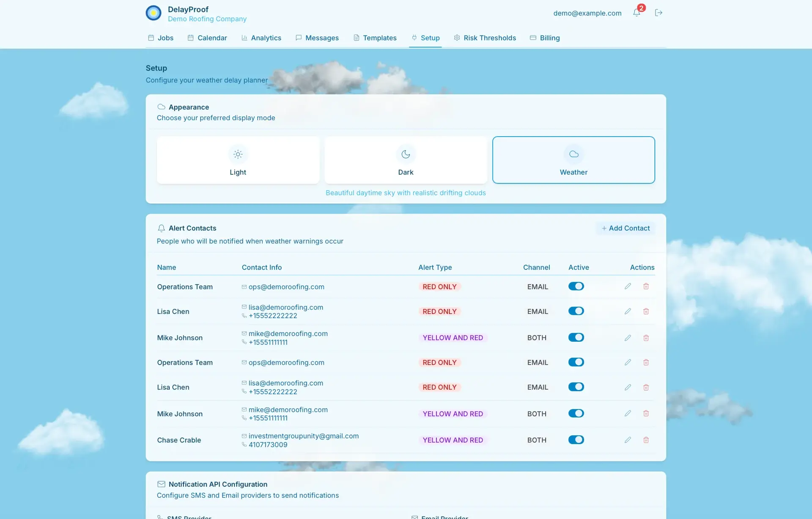Open the Jobs tab
The image size is (812, 519).
point(161,38)
